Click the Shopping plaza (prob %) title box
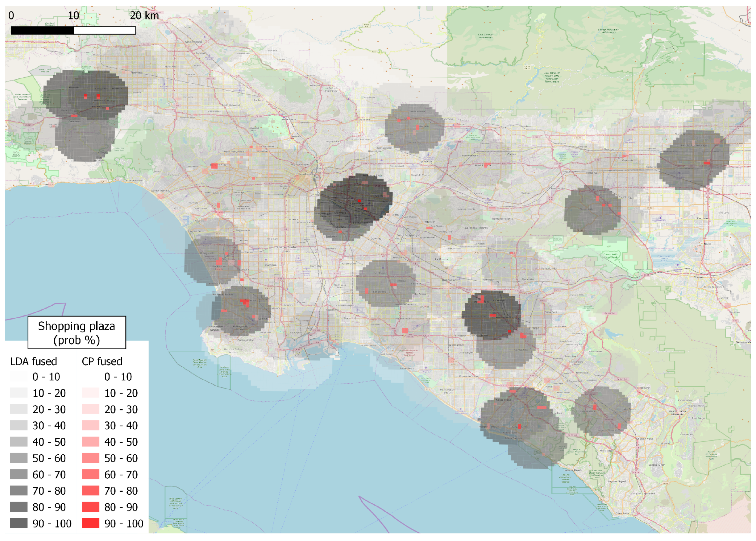The width and height of the screenshot is (756, 541). click(x=77, y=332)
